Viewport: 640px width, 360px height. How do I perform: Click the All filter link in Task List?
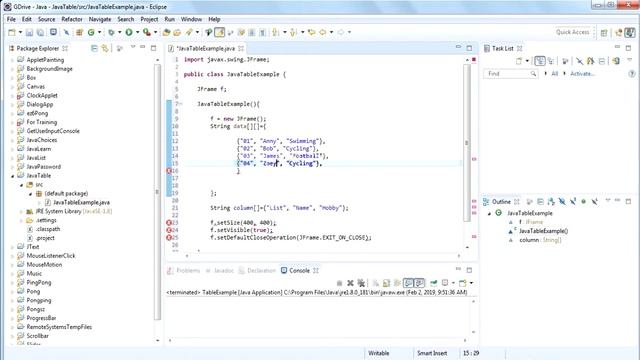click(x=554, y=74)
